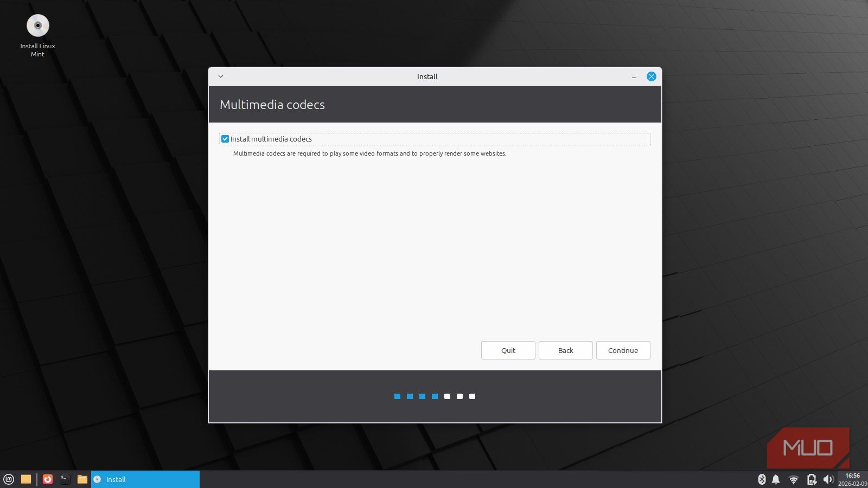Go to the previous step with Back
The height and width of the screenshot is (488, 868).
(566, 350)
